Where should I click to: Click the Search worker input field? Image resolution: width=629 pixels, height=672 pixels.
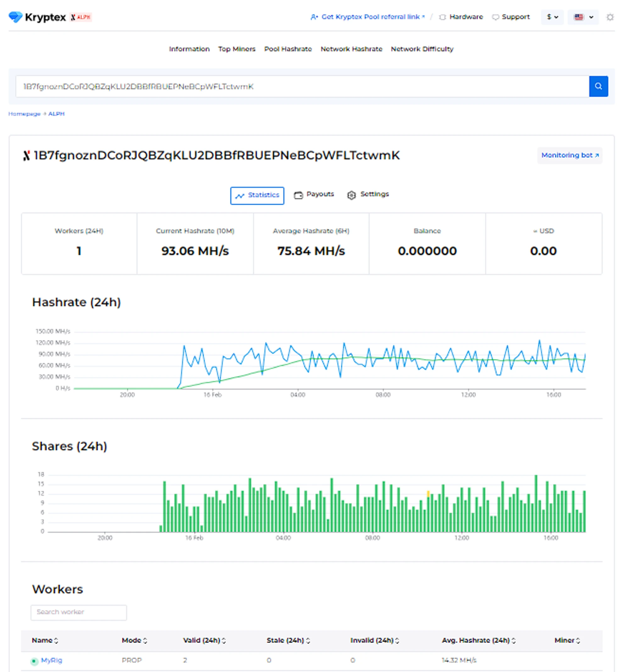(x=78, y=612)
